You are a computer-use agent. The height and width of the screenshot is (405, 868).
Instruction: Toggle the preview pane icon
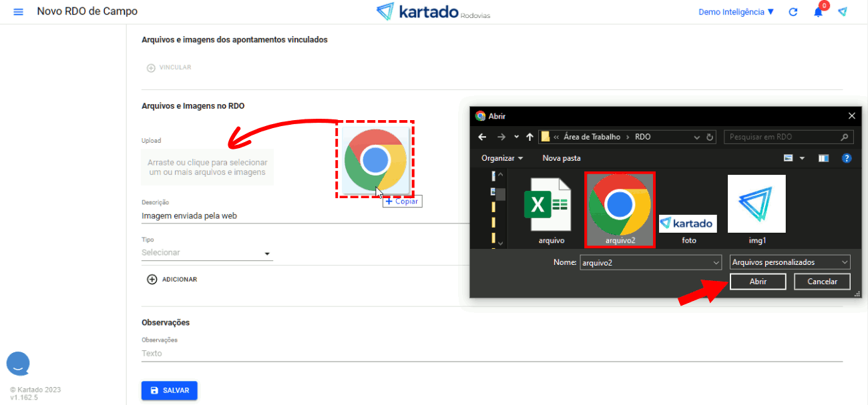coord(823,158)
